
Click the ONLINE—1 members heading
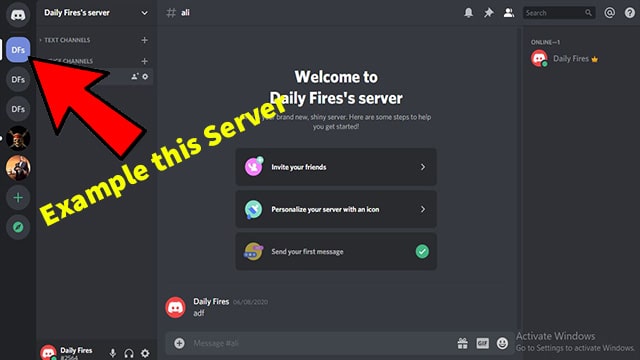coord(545,42)
